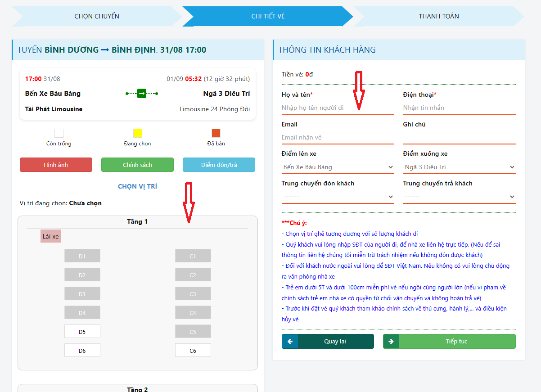This screenshot has width=541, height=392.
Task: Select available seat D5
Action: (82, 332)
